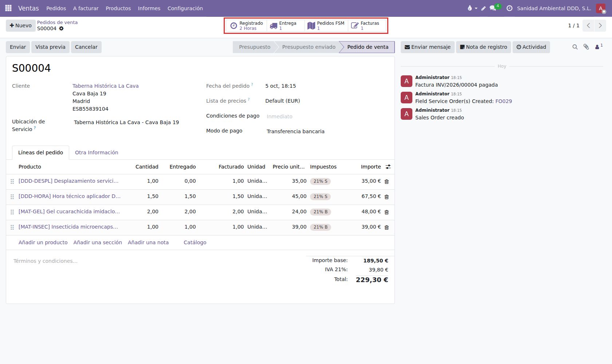Create a new order with Nuevo
This screenshot has height=364, width=612.
click(x=21, y=25)
